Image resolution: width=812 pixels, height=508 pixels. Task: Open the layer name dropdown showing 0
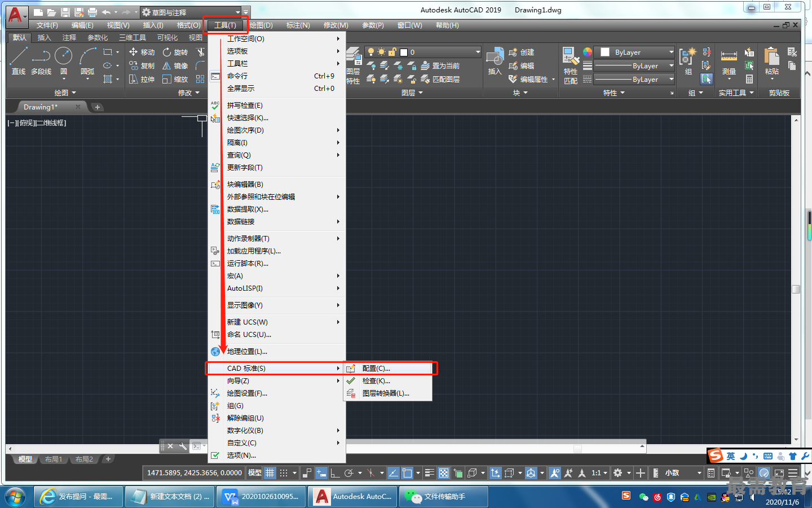coord(423,52)
